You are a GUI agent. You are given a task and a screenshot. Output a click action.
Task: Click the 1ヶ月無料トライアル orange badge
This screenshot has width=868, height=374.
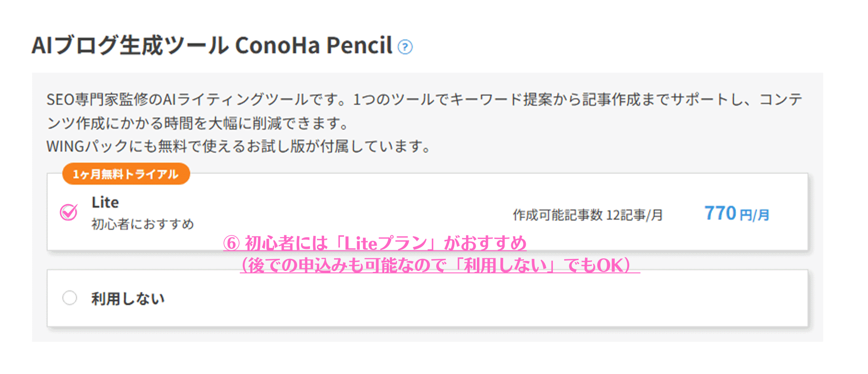(x=126, y=174)
